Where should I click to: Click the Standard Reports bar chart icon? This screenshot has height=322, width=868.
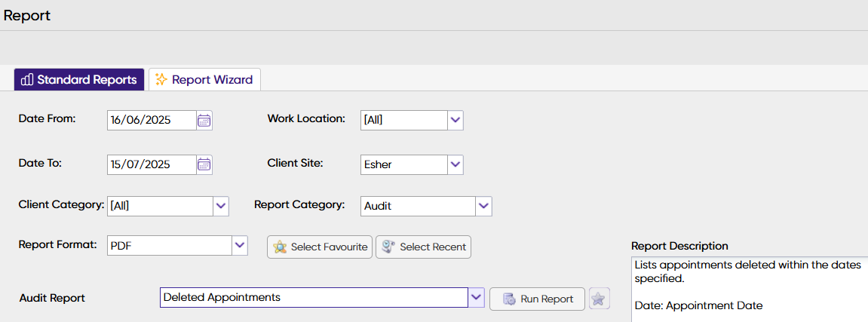tap(27, 79)
